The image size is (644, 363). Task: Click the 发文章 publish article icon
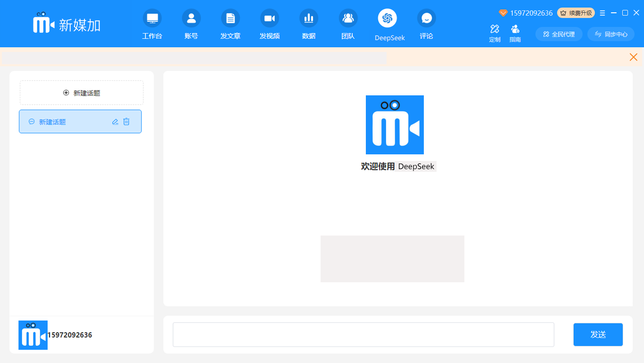pyautogui.click(x=230, y=19)
